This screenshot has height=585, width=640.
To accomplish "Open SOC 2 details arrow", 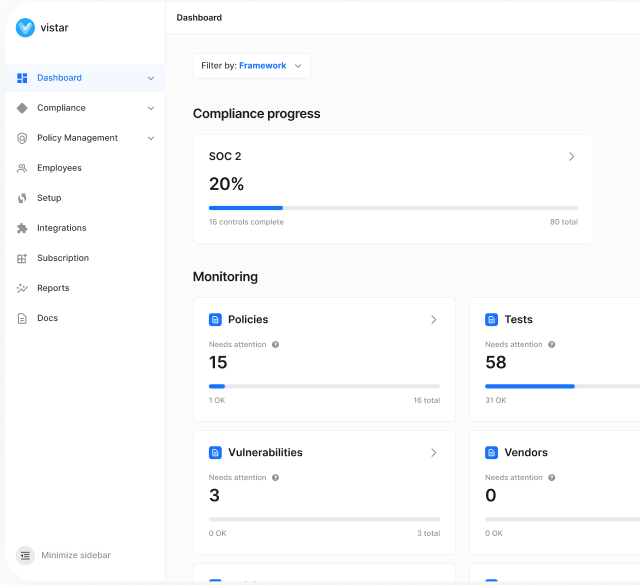I will click(572, 157).
